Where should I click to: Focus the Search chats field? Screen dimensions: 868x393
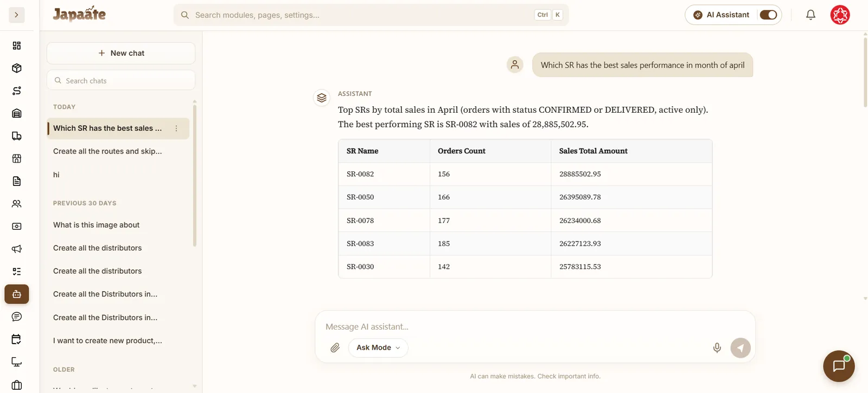click(x=121, y=80)
